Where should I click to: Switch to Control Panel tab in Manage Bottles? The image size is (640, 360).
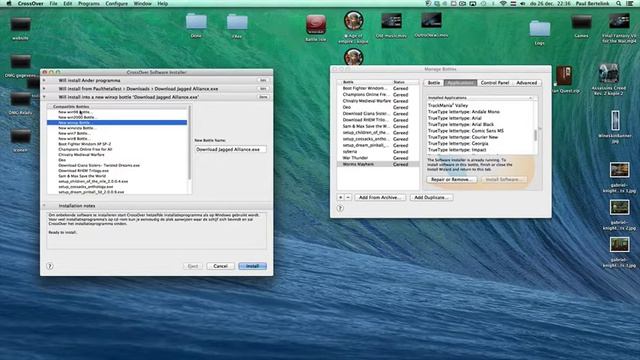(x=495, y=83)
